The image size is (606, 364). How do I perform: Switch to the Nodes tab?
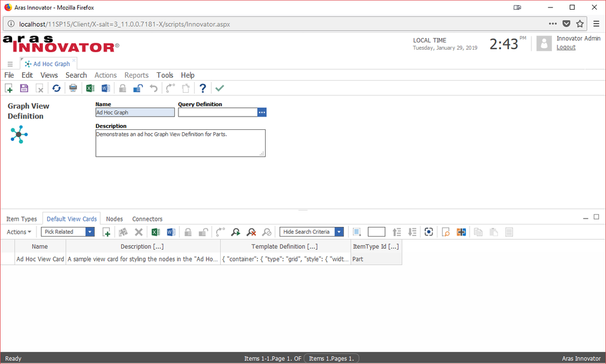coord(114,219)
